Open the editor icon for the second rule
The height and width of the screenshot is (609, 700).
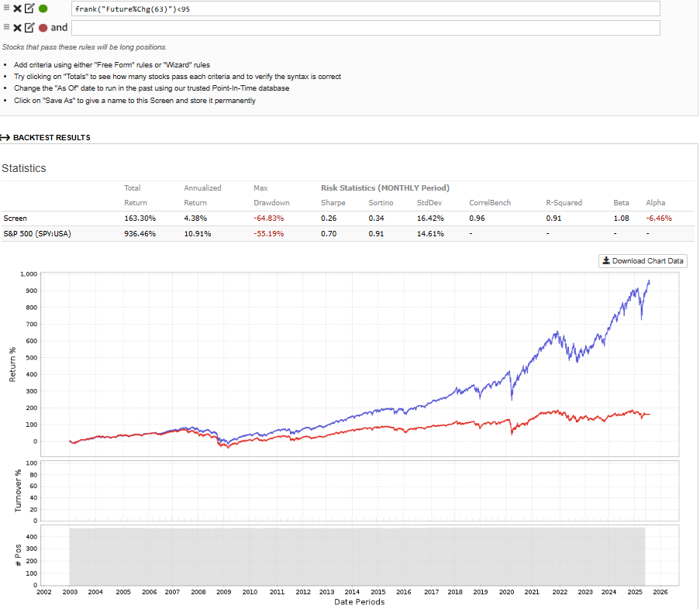[29, 27]
